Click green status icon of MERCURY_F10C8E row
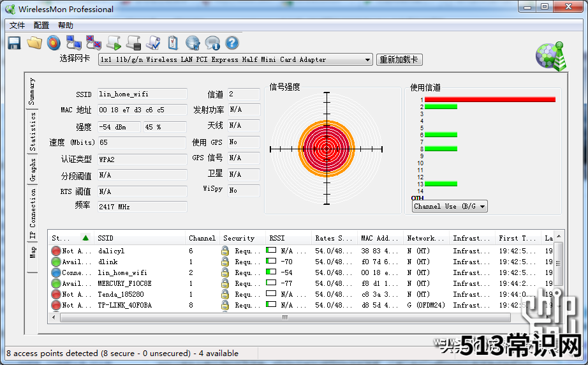Image resolution: width=588 pixels, height=365 pixels. 56,283
